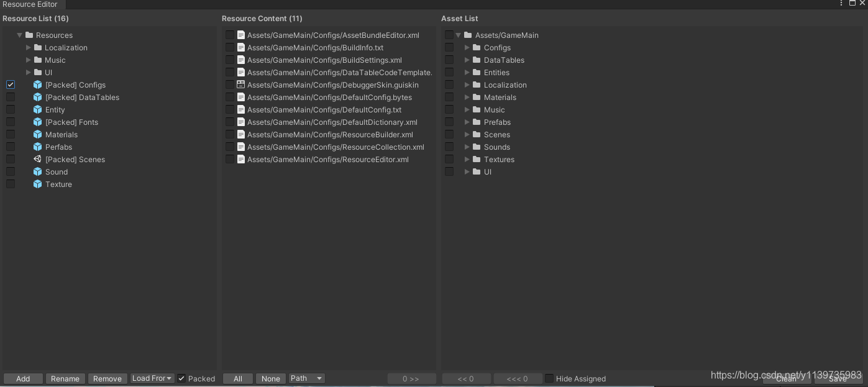The image size is (868, 387).
Task: Click the None selection button
Action: click(x=270, y=378)
